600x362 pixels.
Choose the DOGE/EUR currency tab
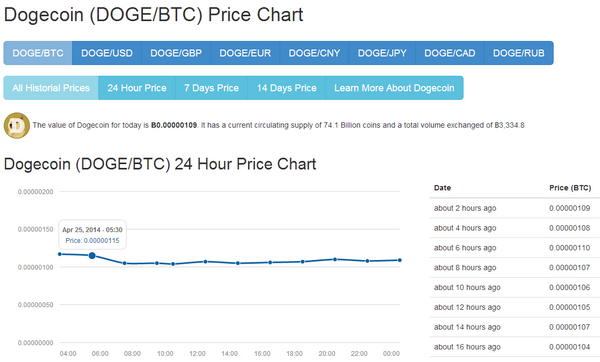click(245, 53)
